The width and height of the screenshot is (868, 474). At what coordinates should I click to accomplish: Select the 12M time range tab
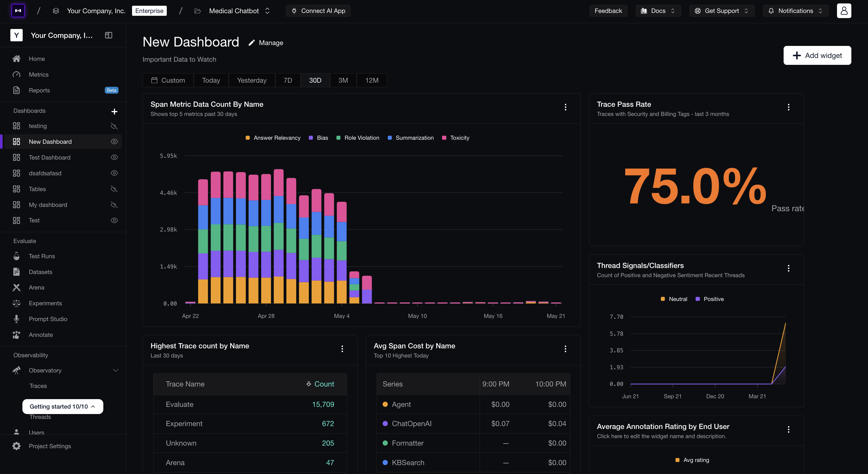(372, 80)
